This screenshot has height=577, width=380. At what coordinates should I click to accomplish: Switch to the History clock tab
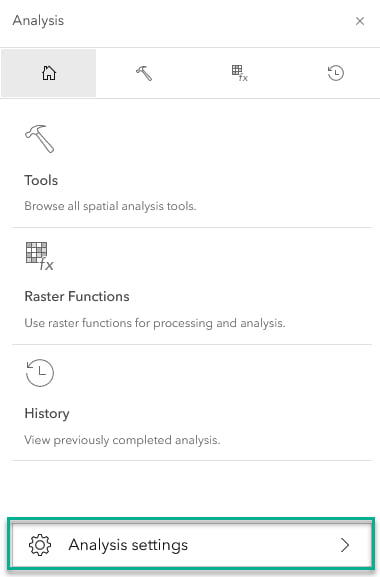pyautogui.click(x=335, y=73)
